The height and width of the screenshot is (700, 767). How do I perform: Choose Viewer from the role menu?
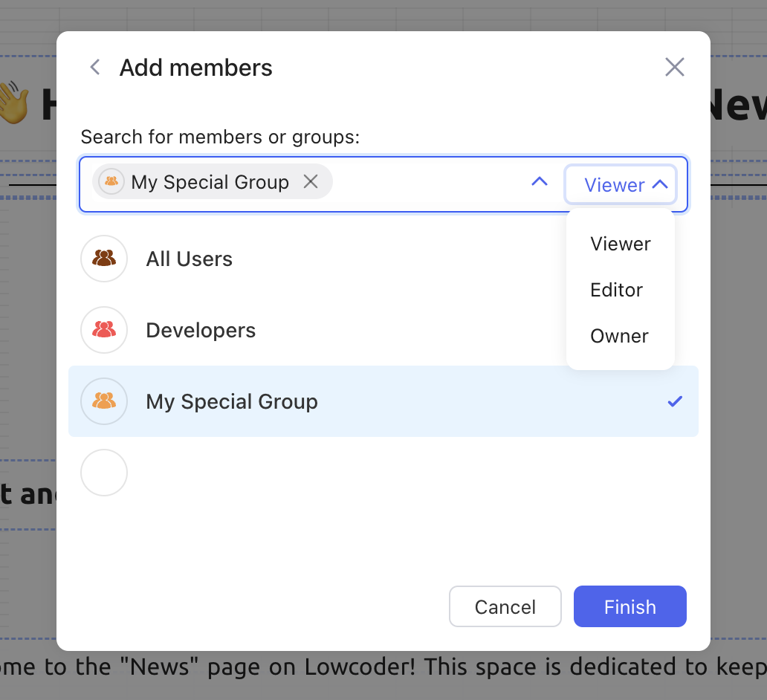click(x=620, y=244)
